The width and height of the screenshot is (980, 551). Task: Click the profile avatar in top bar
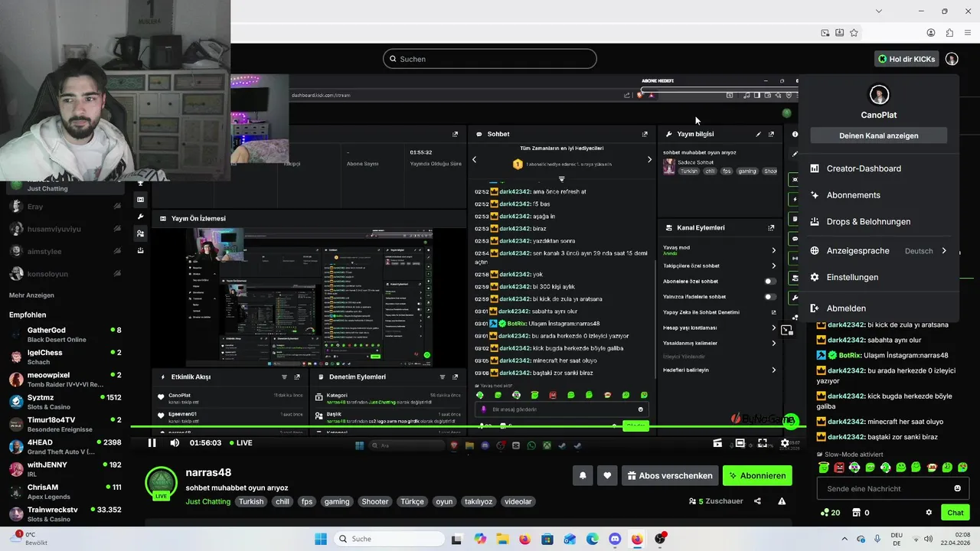point(952,59)
